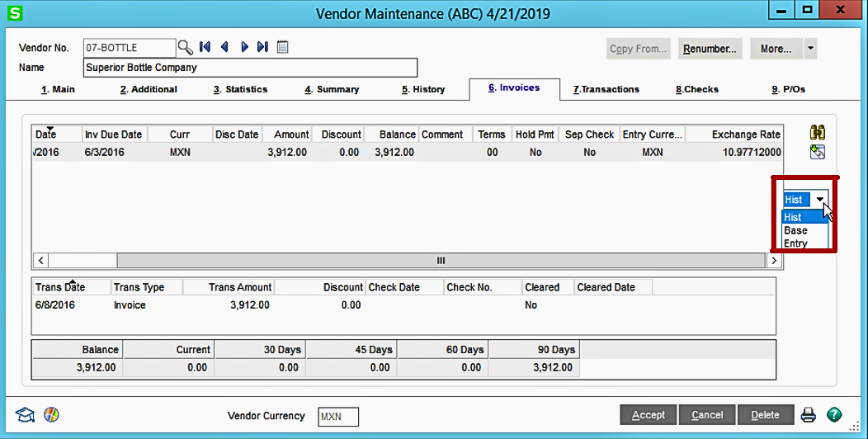Viewport: 868px width, 439px height.
Task: Jump to the last vendor record
Action: [262, 48]
